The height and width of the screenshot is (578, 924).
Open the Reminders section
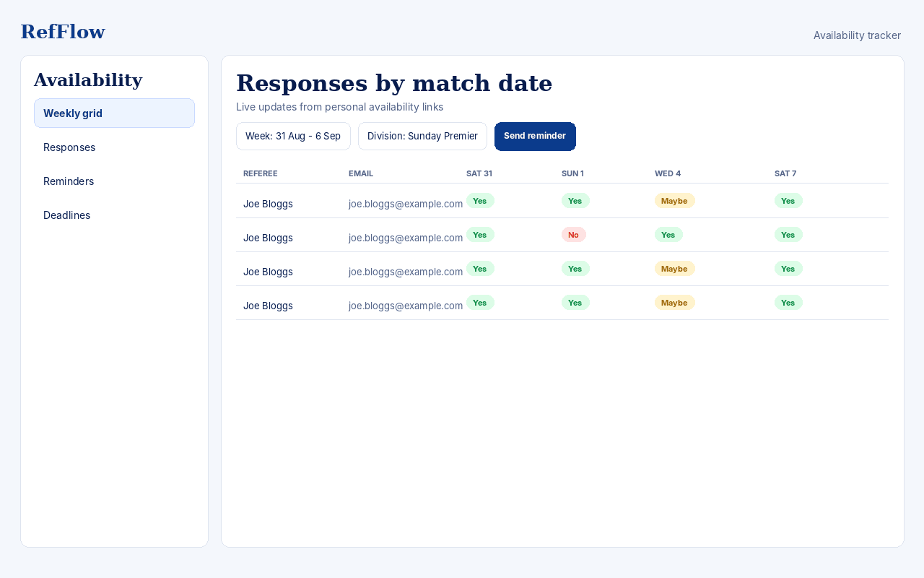(x=114, y=181)
